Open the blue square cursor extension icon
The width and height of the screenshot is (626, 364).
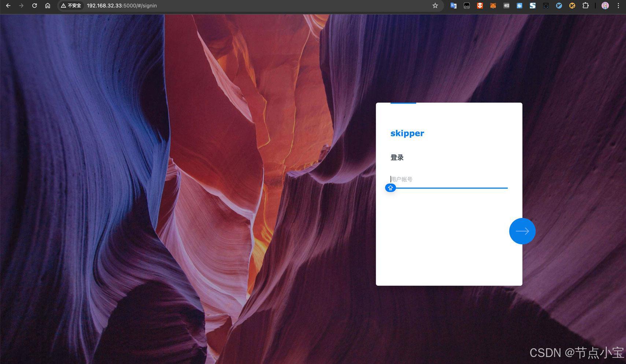coord(519,5)
